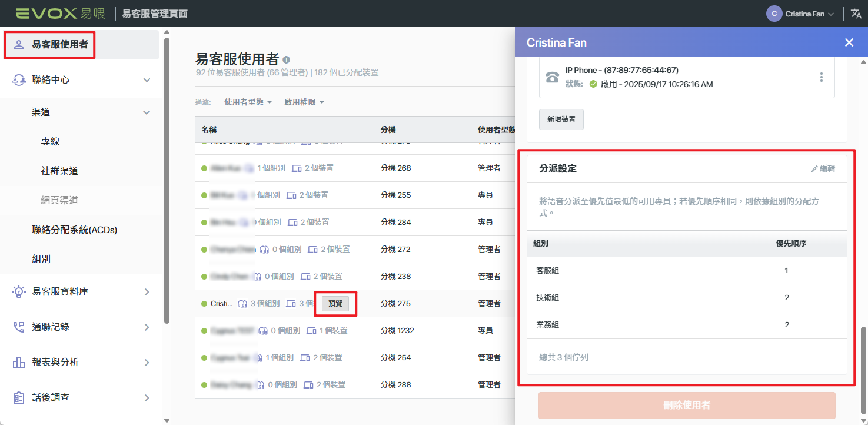Click the 預覽 button in the Cristi... row
Viewport: 868px width, 425px height.
(335, 304)
